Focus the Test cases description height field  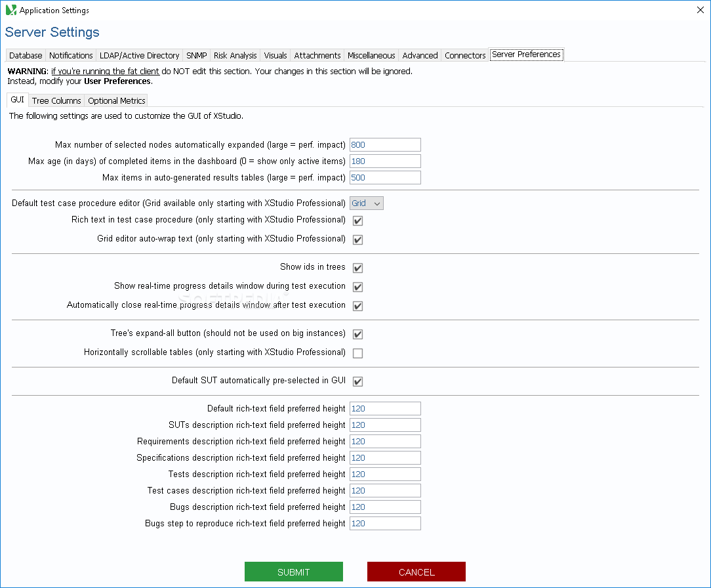[385, 490]
